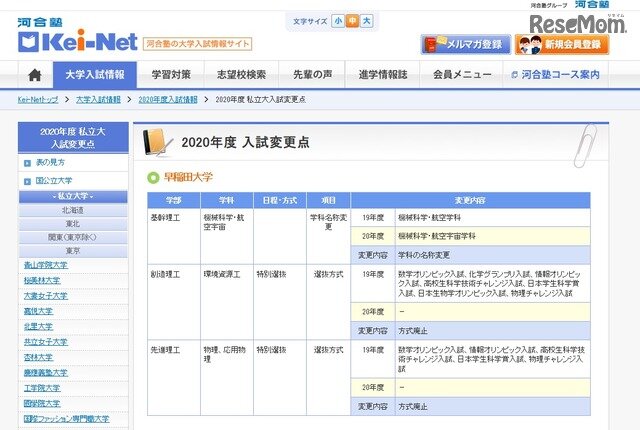
Task: Click the notebook icon beside the page title
Action: click(x=158, y=142)
